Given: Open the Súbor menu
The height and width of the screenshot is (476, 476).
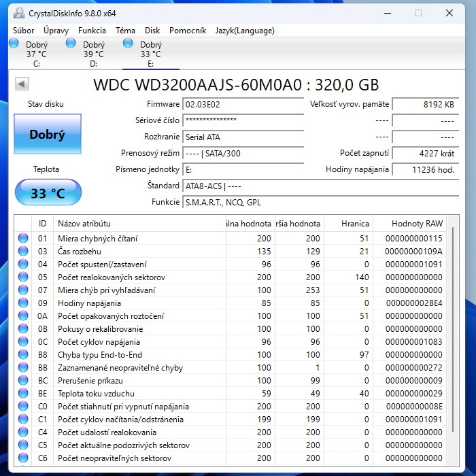Looking at the screenshot, I should point(24,31).
